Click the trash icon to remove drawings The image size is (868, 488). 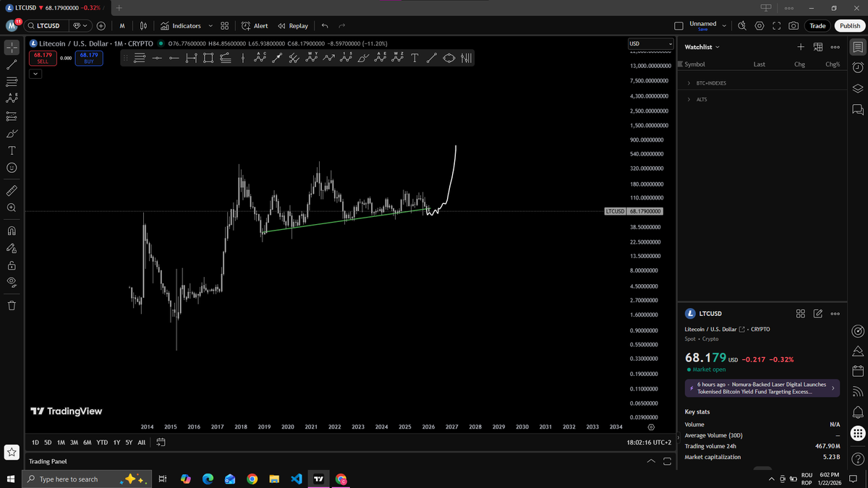12,305
